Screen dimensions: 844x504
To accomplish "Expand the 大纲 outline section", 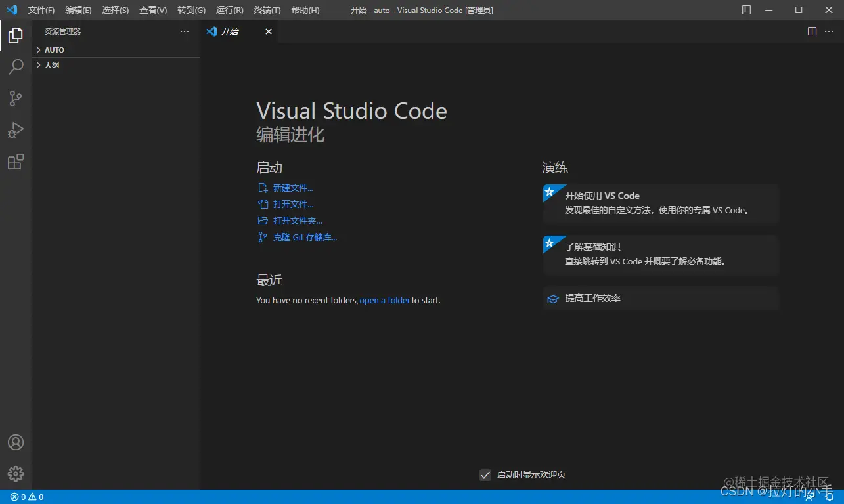I will [x=116, y=65].
